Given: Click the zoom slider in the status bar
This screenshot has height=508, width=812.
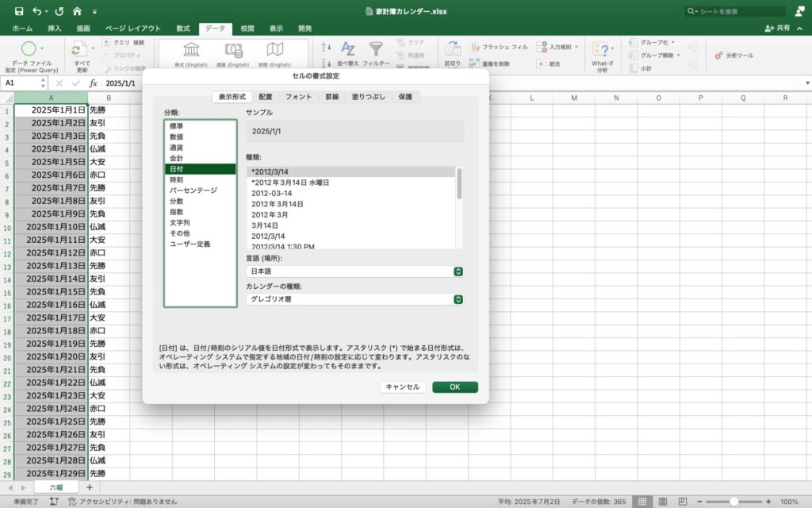Looking at the screenshot, I should coord(733,502).
